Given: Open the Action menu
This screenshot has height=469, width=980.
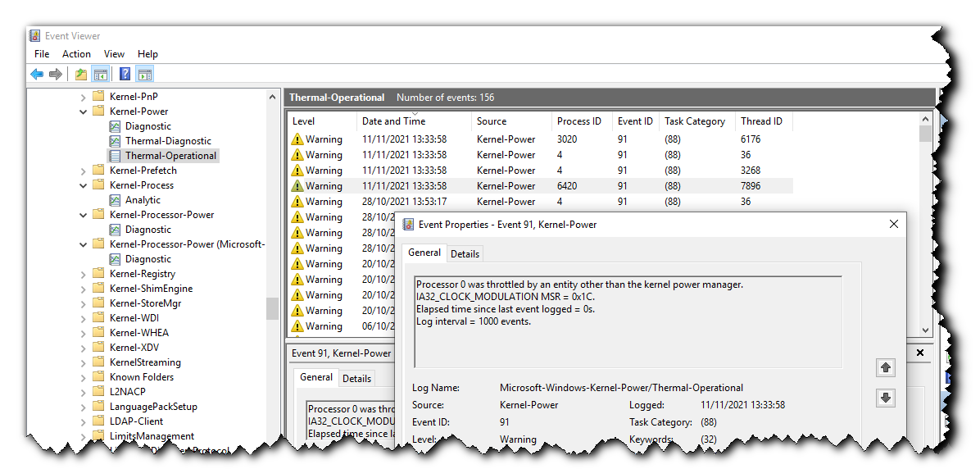Looking at the screenshot, I should click(76, 54).
